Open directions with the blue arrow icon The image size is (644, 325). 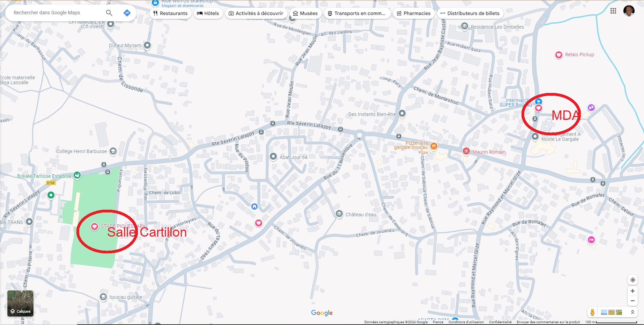127,13
